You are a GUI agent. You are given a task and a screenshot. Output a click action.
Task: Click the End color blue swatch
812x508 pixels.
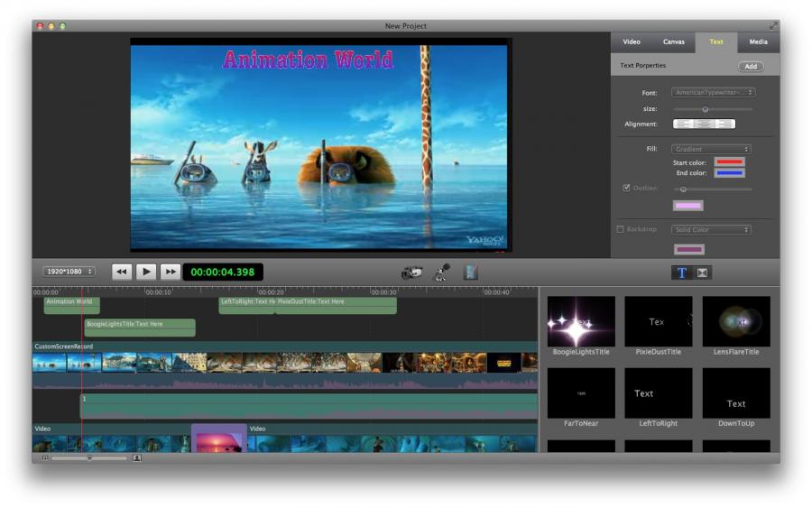[729, 173]
